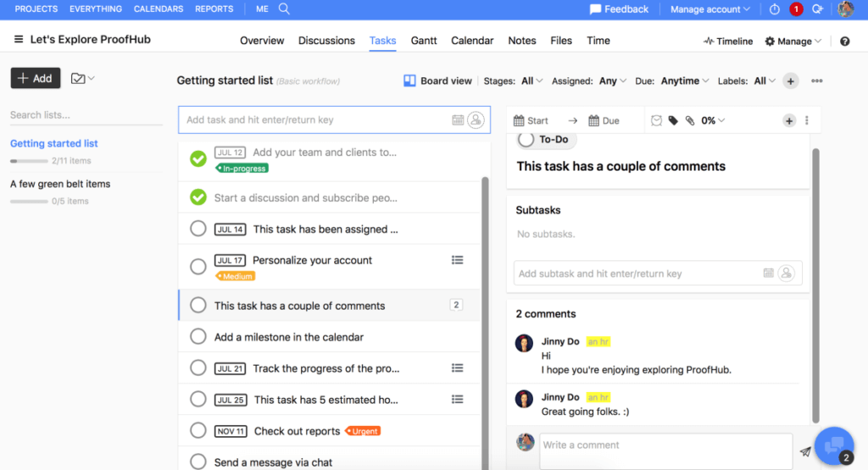Complete Add a milestone in the calendar
868x470 pixels.
198,337
